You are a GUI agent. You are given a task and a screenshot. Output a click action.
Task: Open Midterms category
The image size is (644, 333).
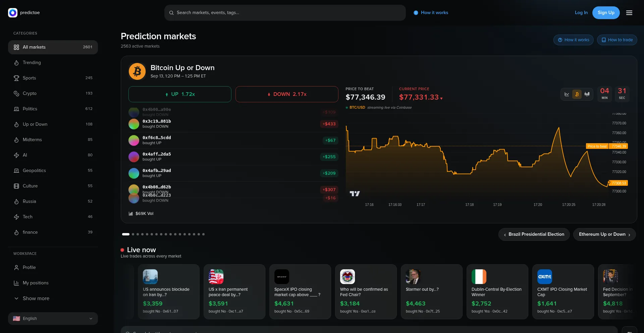53,140
